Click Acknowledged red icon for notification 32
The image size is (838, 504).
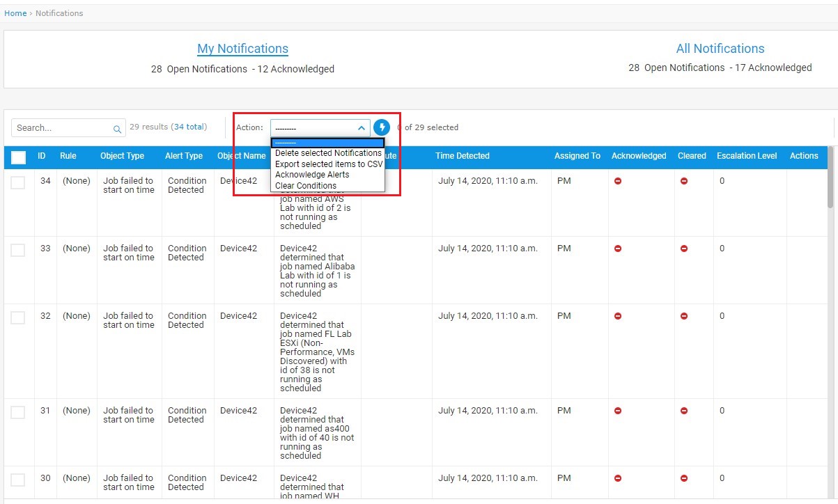(x=618, y=316)
